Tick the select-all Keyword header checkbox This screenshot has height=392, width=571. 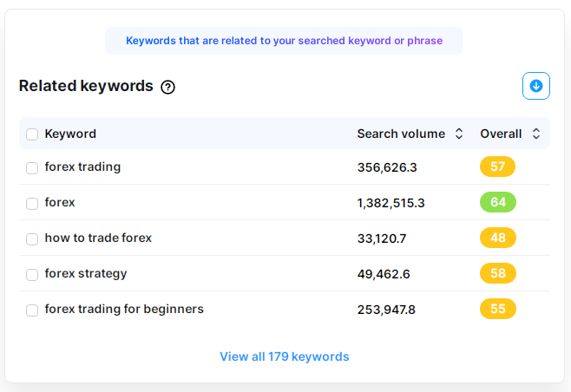32,134
